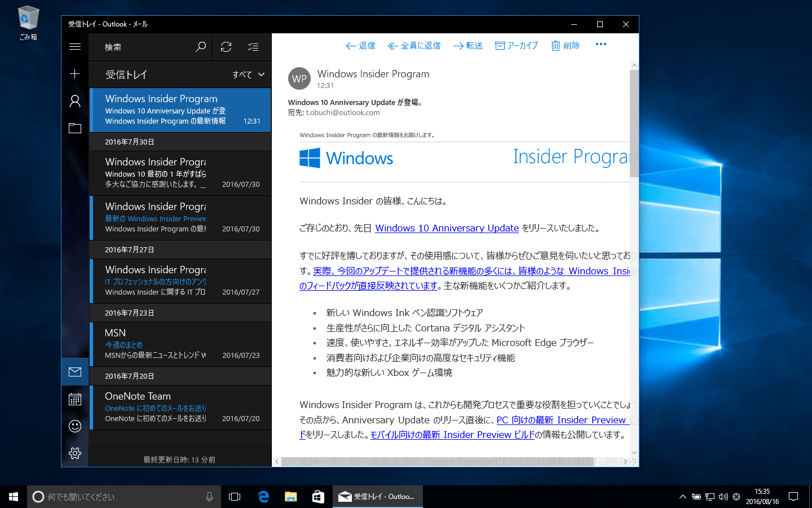Click the 受信トレイ folder heading

pos(126,75)
